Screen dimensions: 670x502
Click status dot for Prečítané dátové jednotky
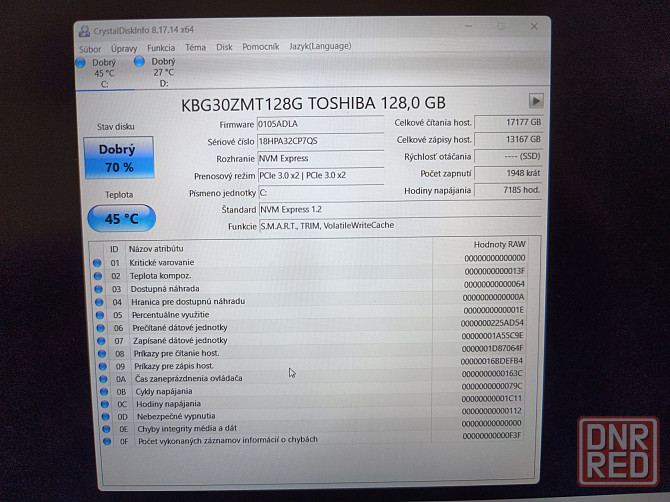[x=100, y=328]
